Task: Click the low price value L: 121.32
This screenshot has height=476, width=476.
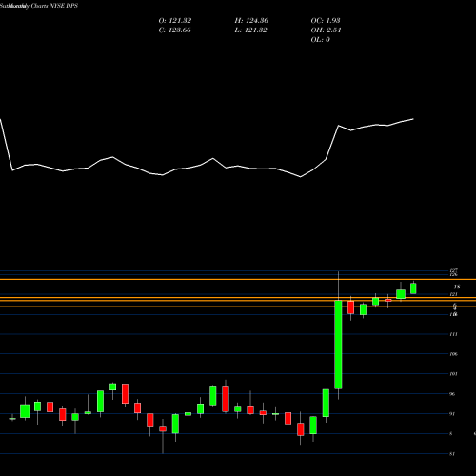Action: 250,30
